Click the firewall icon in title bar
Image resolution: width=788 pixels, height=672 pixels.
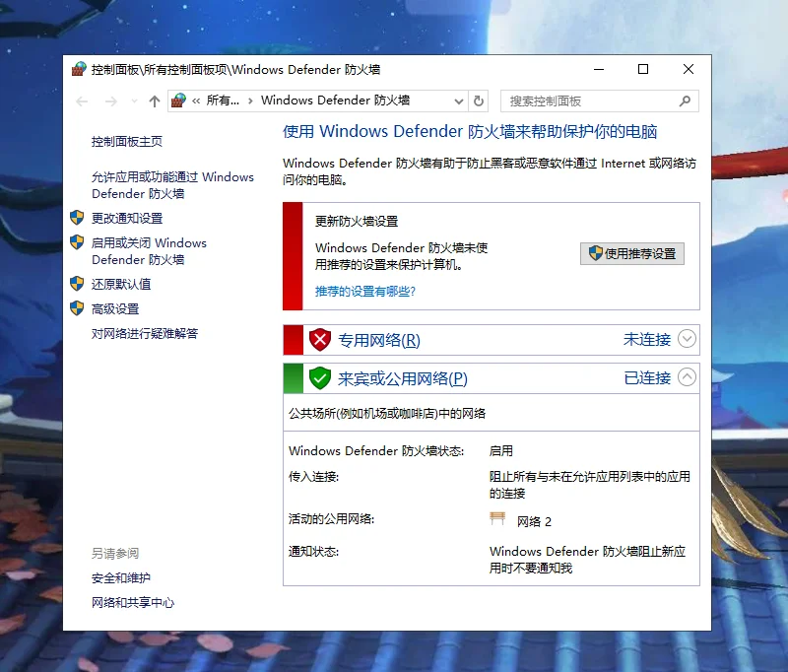coord(79,69)
